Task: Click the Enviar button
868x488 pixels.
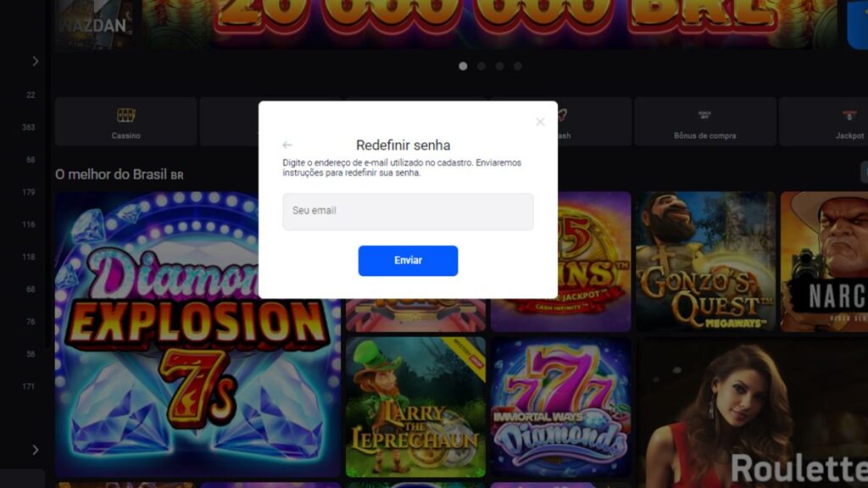Action: (x=408, y=261)
